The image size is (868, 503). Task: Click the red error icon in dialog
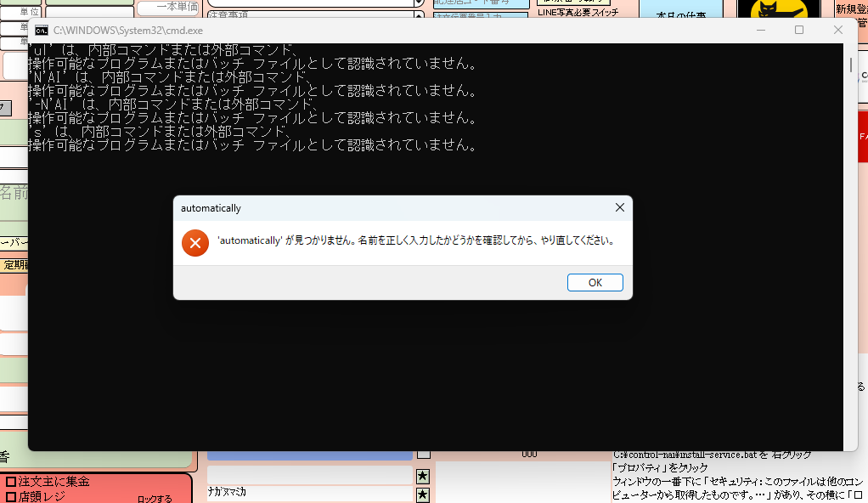194,243
